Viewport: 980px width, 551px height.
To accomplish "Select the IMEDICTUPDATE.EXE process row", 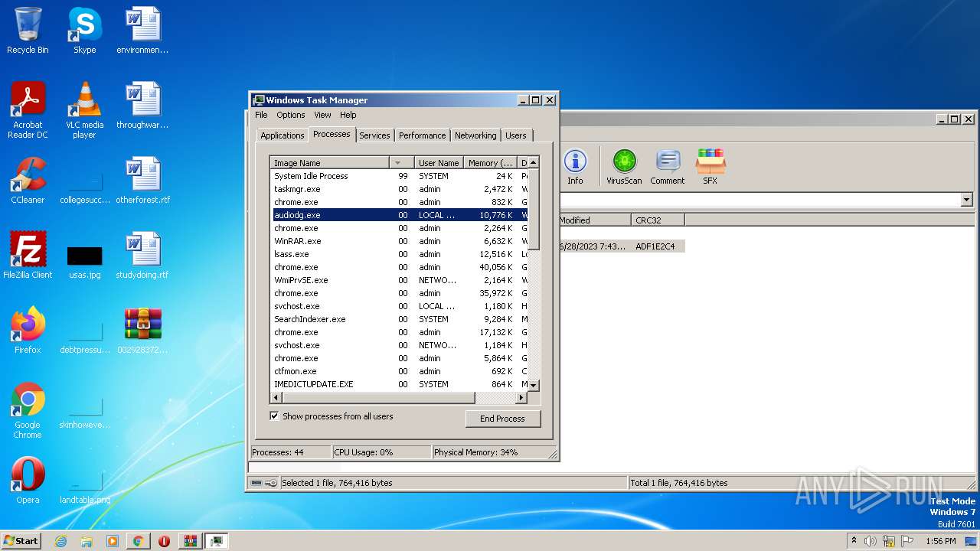I will click(x=399, y=384).
